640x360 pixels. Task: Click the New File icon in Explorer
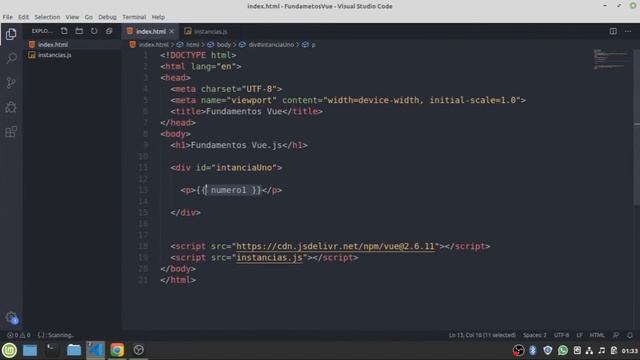pyautogui.click(x=64, y=31)
